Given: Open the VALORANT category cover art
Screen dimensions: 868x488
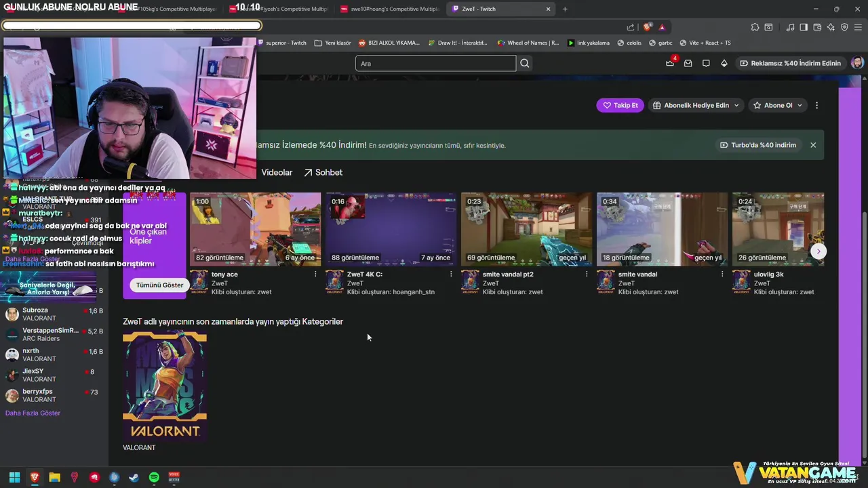Looking at the screenshot, I should pyautogui.click(x=165, y=386).
